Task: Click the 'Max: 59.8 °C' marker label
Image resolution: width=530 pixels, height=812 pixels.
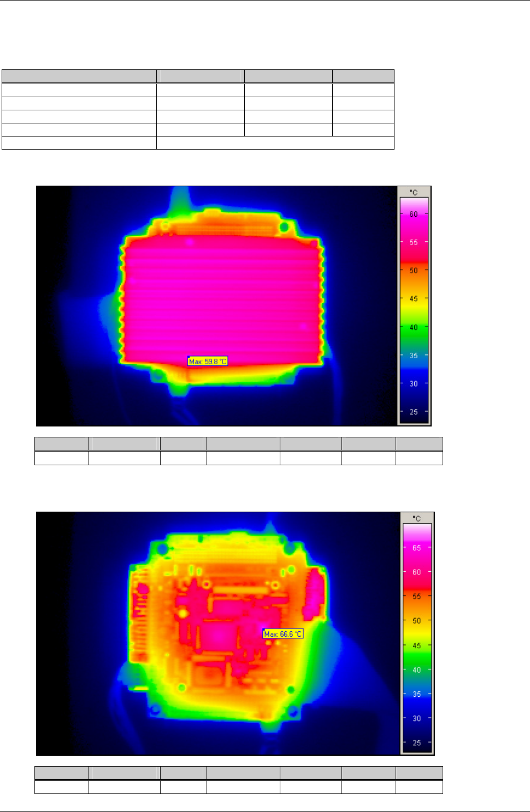Action: pos(208,361)
